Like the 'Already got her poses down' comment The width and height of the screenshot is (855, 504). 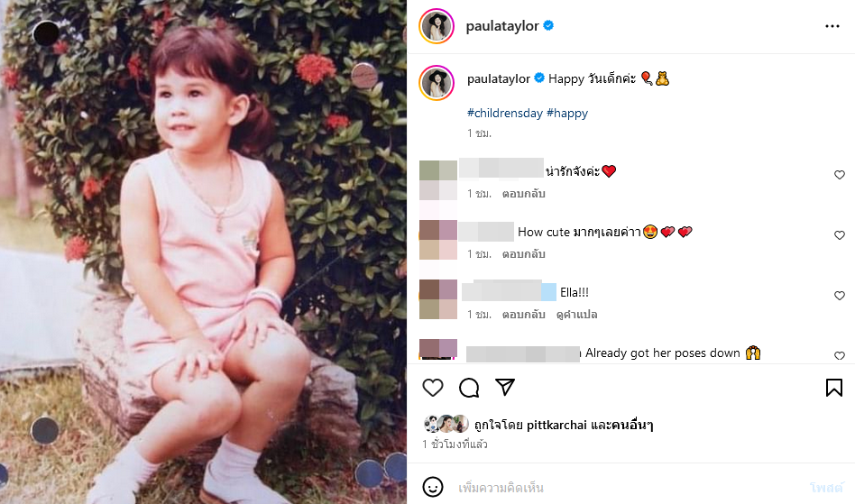click(839, 355)
